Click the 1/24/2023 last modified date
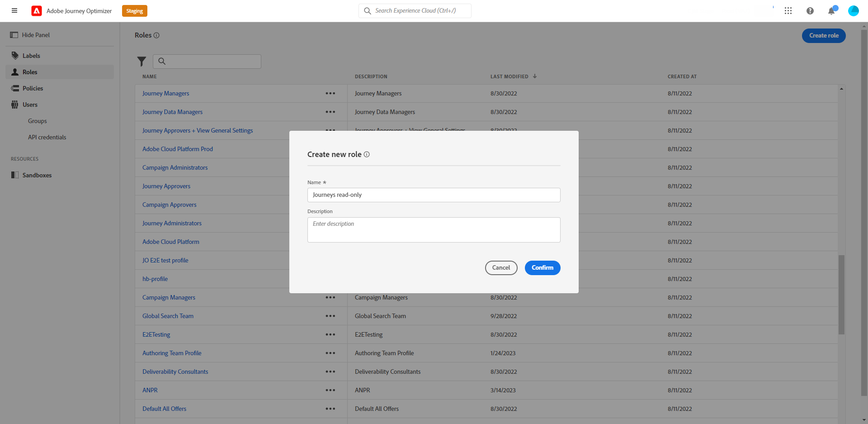 tap(503, 353)
